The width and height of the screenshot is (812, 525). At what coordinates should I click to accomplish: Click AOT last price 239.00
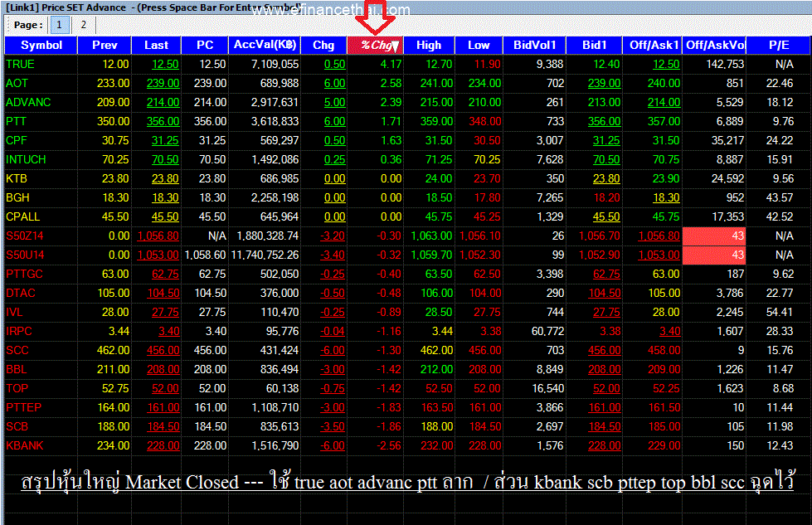163,84
